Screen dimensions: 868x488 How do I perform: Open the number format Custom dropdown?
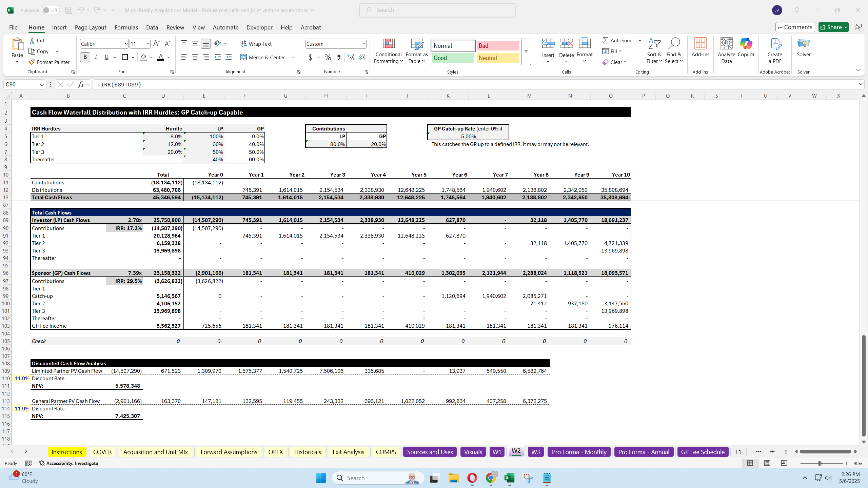click(363, 44)
